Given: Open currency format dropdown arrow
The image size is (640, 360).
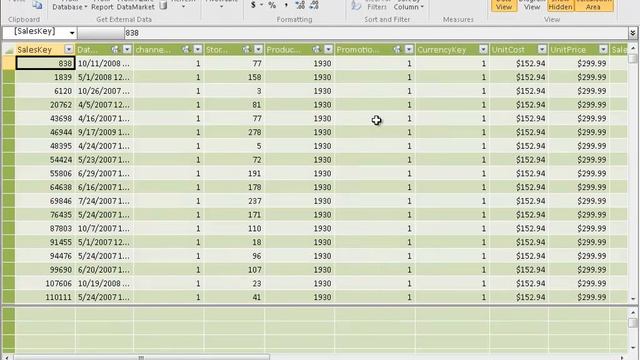Looking at the screenshot, I should [261, 5].
